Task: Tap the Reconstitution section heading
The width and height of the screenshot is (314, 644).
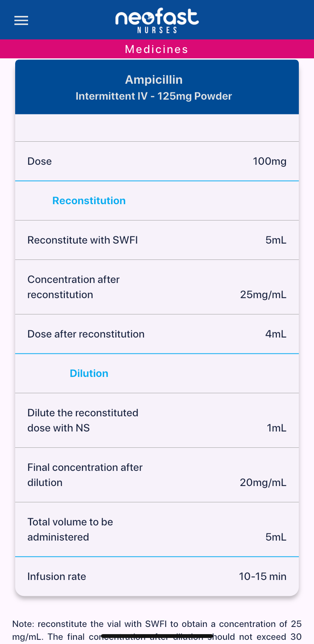Action: (x=89, y=201)
